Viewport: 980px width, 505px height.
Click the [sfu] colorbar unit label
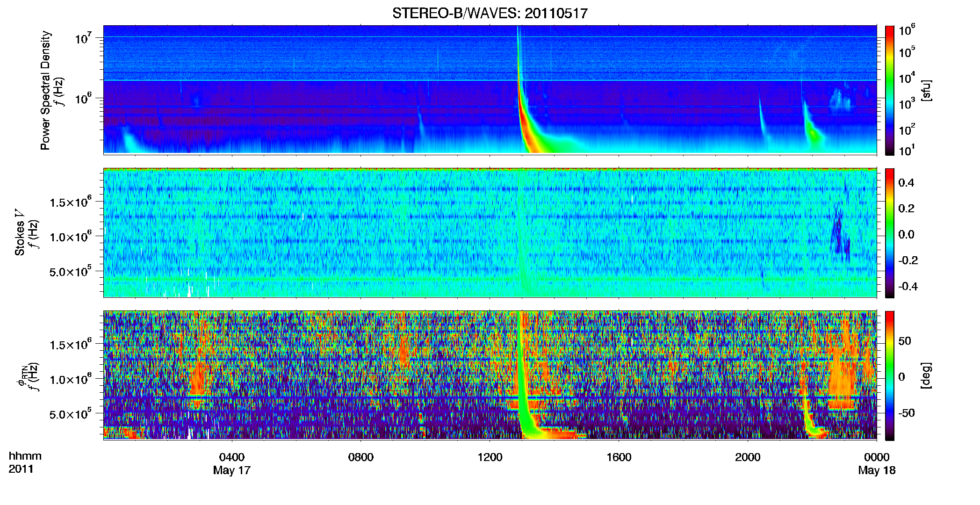tap(926, 91)
